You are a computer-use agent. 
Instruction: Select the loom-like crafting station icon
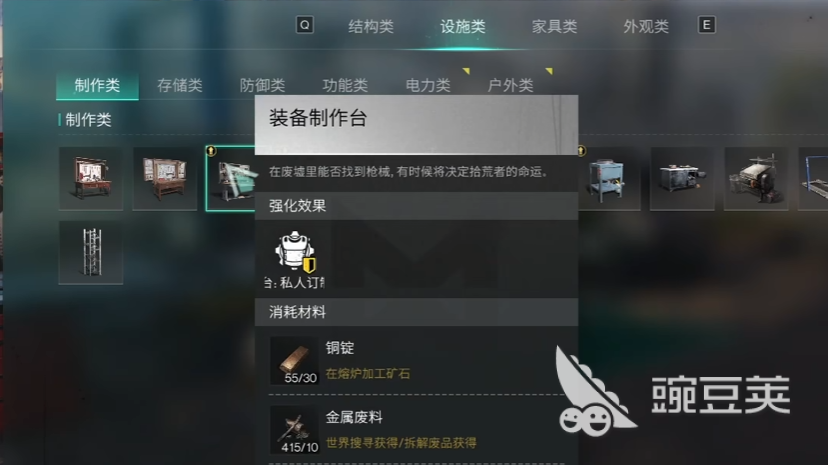(x=756, y=179)
